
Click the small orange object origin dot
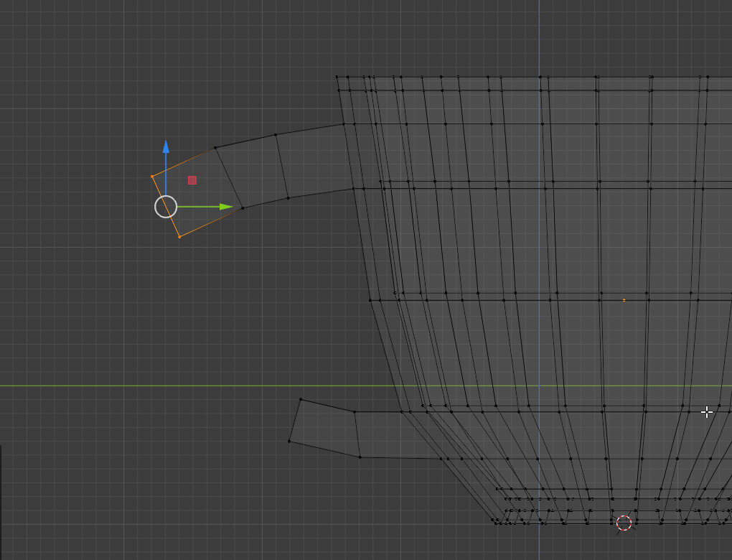tap(624, 300)
